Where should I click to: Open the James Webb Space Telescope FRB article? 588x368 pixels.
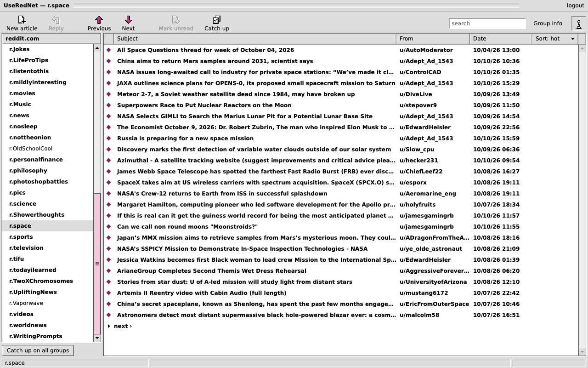point(256,172)
